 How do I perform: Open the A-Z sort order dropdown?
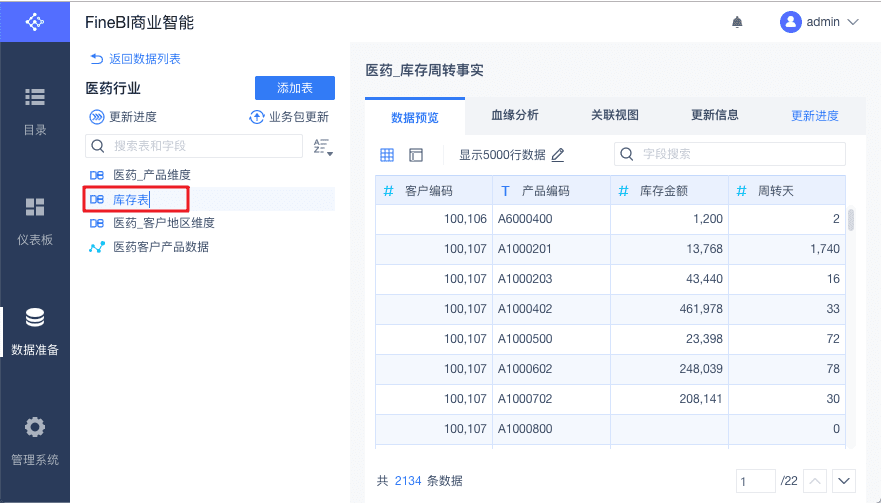point(322,147)
